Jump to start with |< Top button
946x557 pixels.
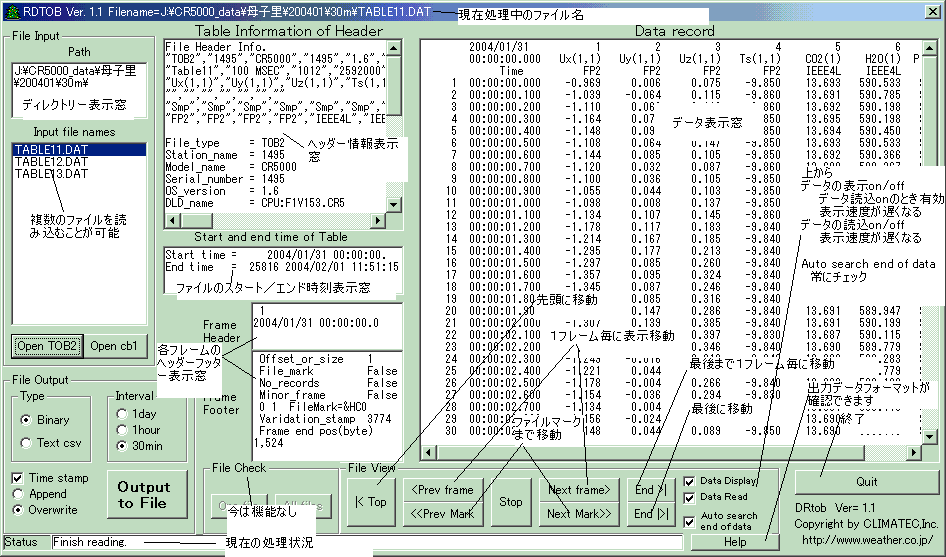click(x=370, y=501)
